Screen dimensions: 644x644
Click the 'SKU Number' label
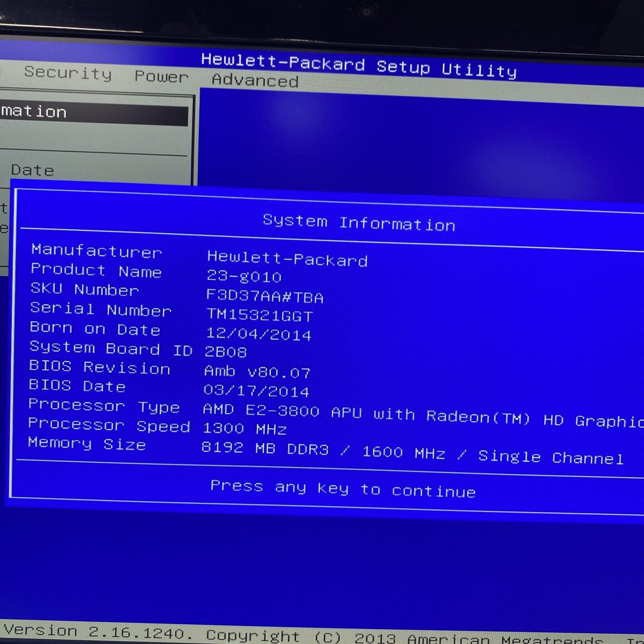[85, 289]
